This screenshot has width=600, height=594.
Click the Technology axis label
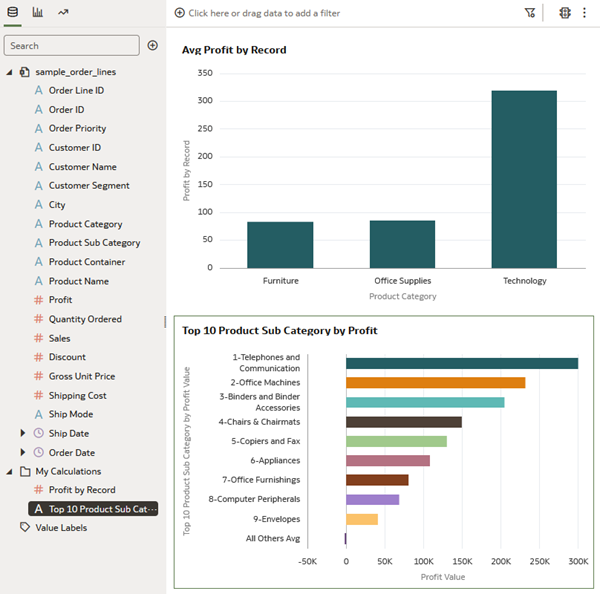click(525, 281)
